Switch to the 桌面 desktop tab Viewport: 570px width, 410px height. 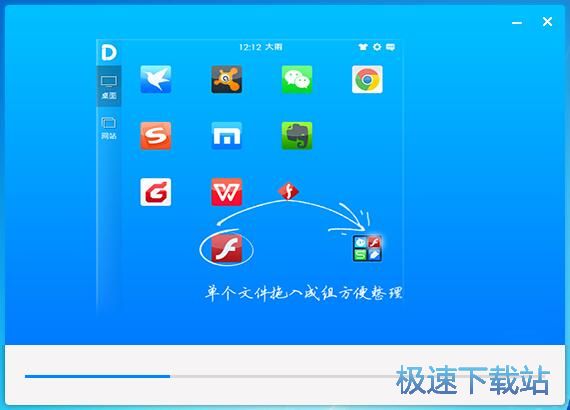tap(109, 87)
